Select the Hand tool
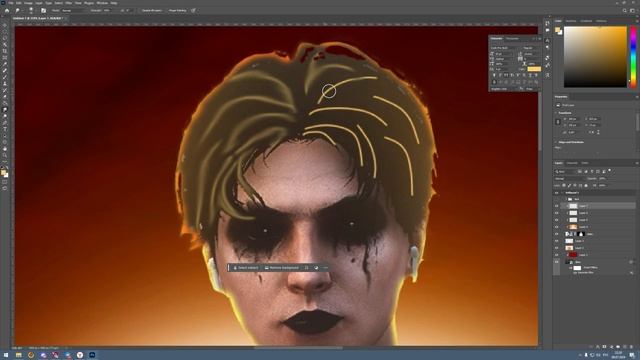The image size is (640, 360). tap(5, 149)
